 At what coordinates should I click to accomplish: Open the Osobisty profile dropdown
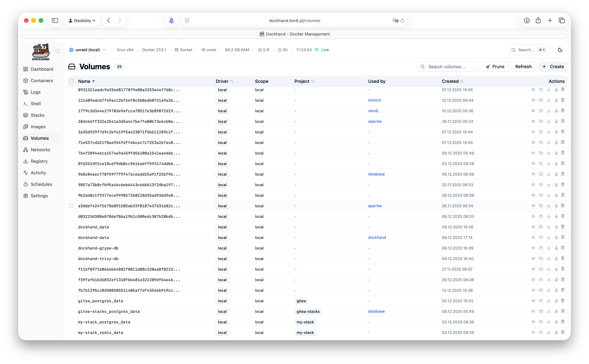tap(82, 20)
